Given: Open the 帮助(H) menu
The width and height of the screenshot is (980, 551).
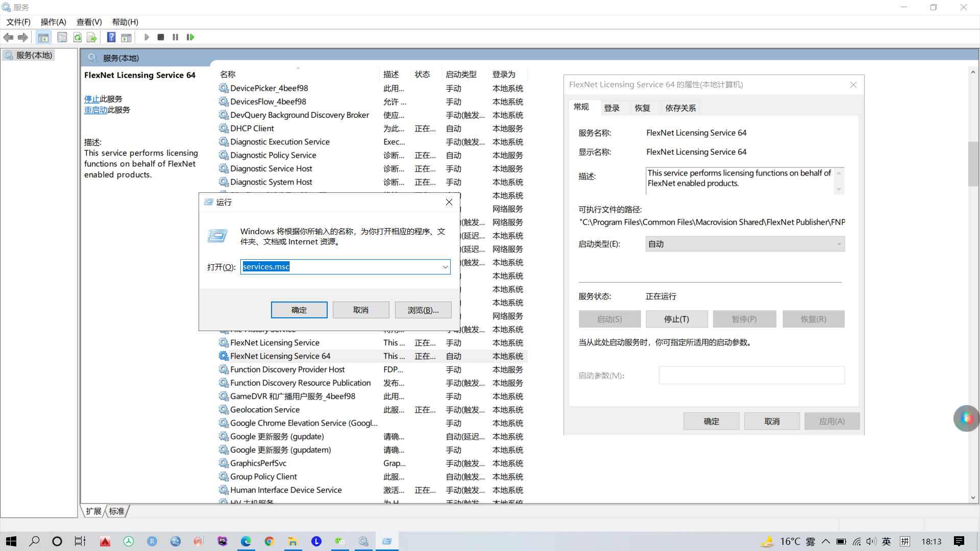Looking at the screenshot, I should click(126, 22).
